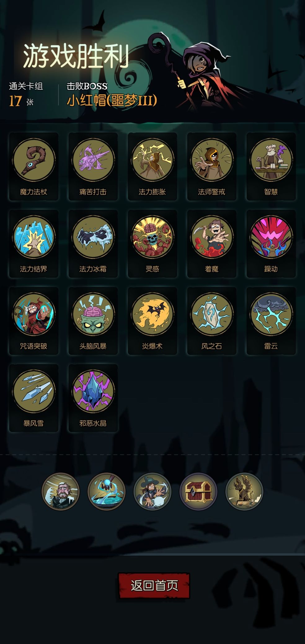Screen dimensions: 305x644
Task: Click the 灵感 skull and brain card
Action: point(152,244)
